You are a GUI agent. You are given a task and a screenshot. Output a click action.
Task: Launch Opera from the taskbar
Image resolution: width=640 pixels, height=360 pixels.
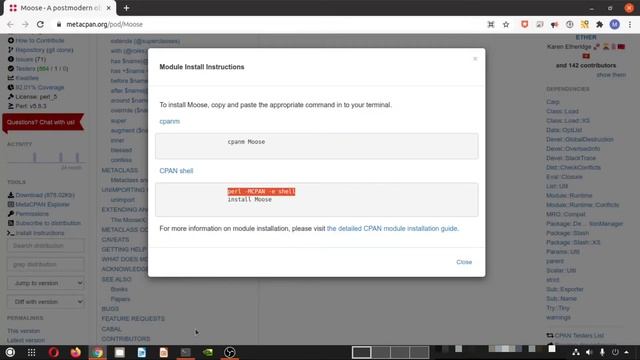[x=53, y=352]
